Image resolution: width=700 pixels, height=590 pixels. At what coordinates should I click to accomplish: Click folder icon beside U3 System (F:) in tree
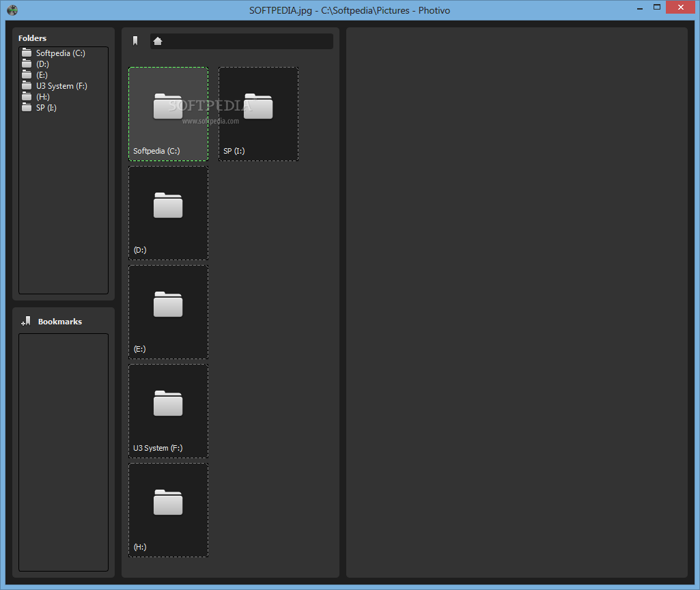(27, 85)
